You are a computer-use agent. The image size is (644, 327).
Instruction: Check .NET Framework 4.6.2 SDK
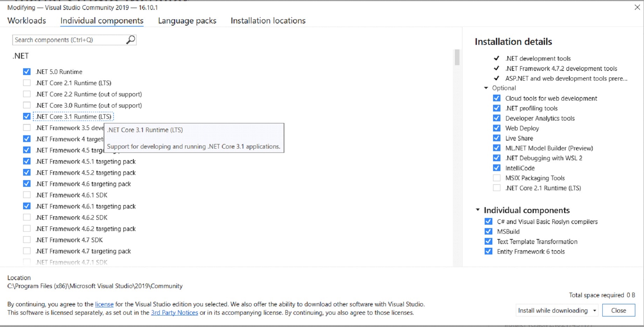pyautogui.click(x=27, y=218)
